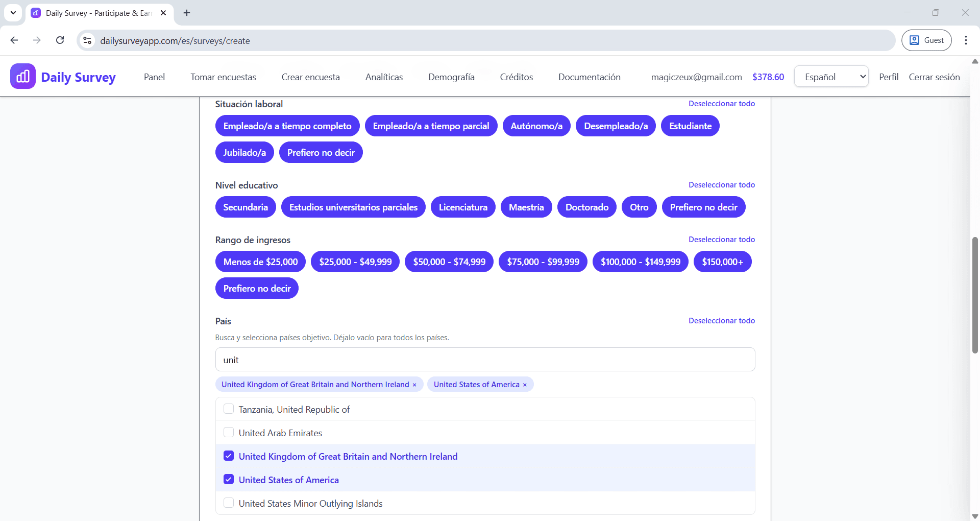Viewport: 980px width, 521px height.
Task: Click the country search input field
Action: 485,360
